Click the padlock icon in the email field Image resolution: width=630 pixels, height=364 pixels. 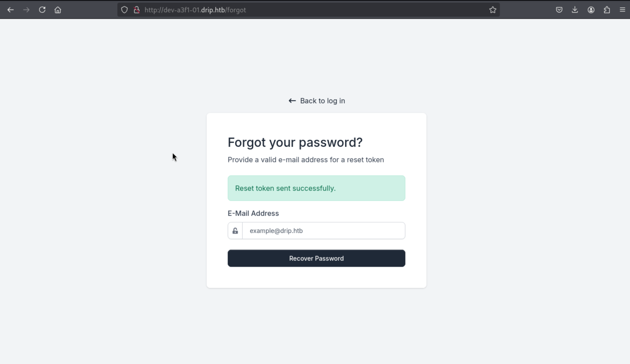point(235,231)
